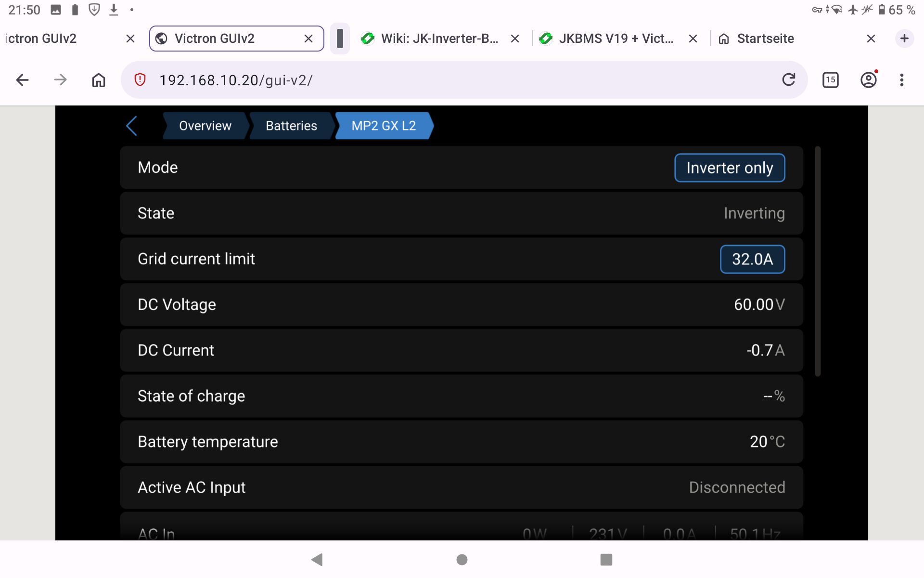This screenshot has width=924, height=578.
Task: Open the browser account profile icon
Action: pos(868,80)
